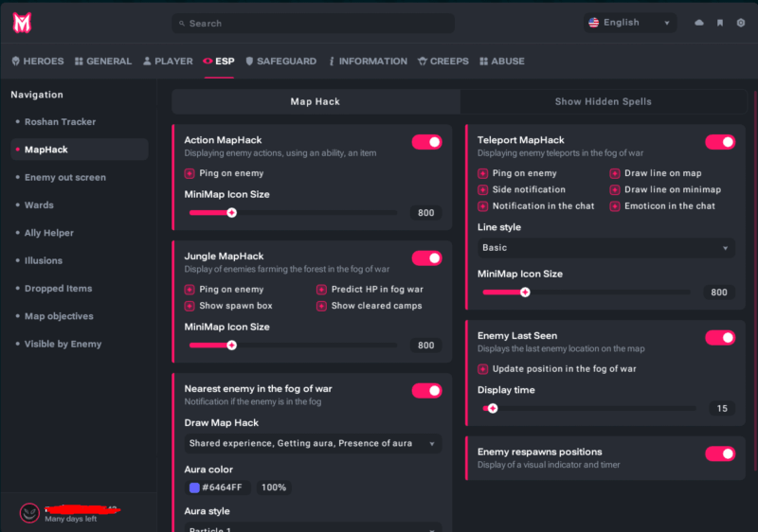Check Predict HP in fog war
Image resolution: width=758 pixels, height=532 pixels.
tap(321, 290)
